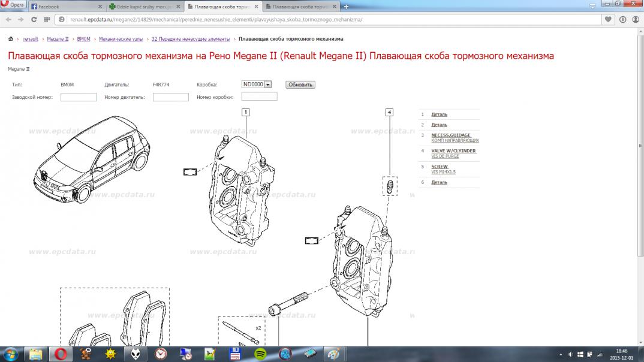This screenshot has width=644, height=362.
Task: Bookmark page with the heart icon
Action: 608,19
